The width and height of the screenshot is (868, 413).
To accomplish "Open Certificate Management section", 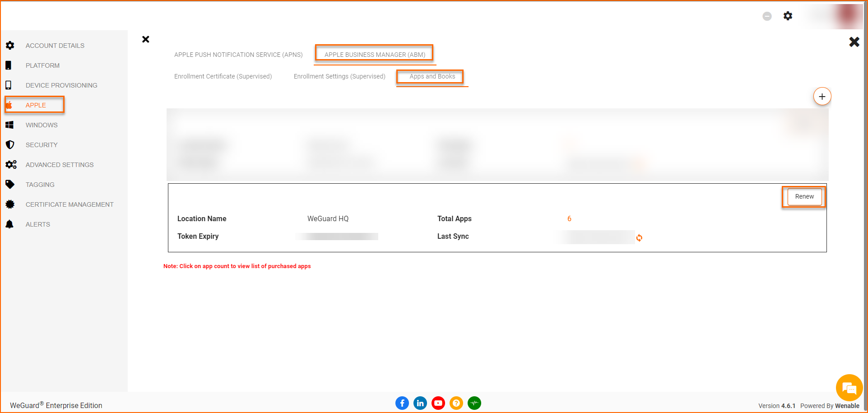I will (70, 204).
